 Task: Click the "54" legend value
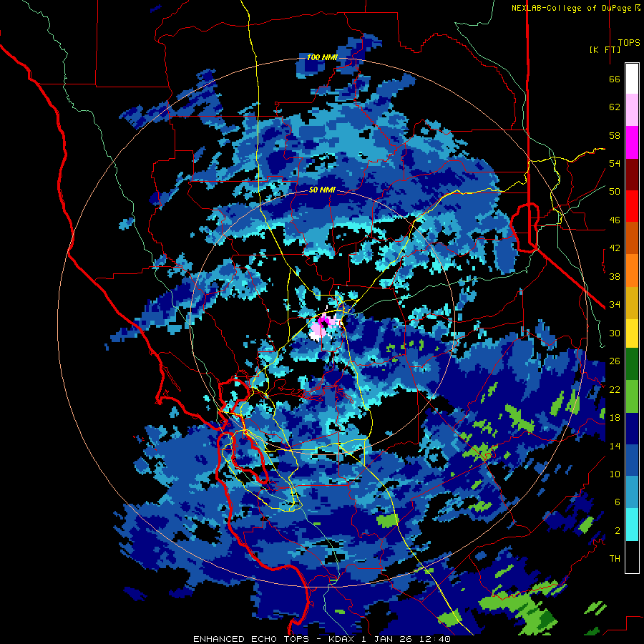[615, 163]
